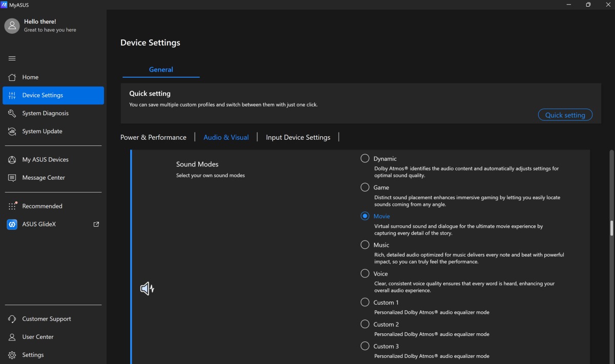Choose the Music sound mode
The image size is (615, 364).
click(365, 245)
